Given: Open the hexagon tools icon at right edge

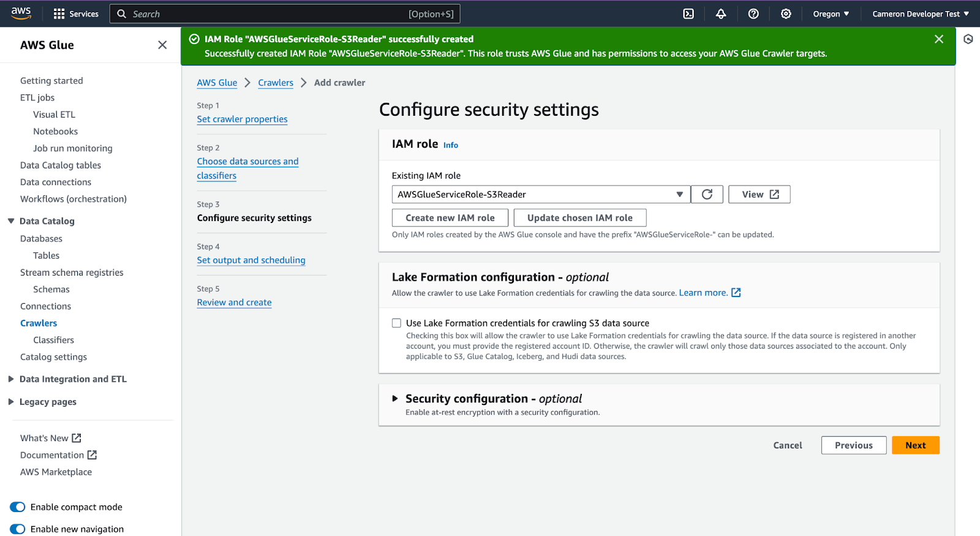Looking at the screenshot, I should pyautogui.click(x=968, y=39).
